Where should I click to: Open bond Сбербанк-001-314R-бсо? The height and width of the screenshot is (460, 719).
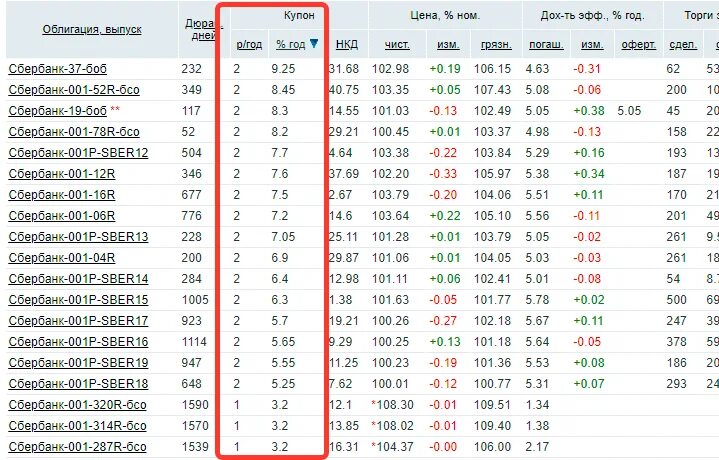pyautogui.click(x=77, y=426)
